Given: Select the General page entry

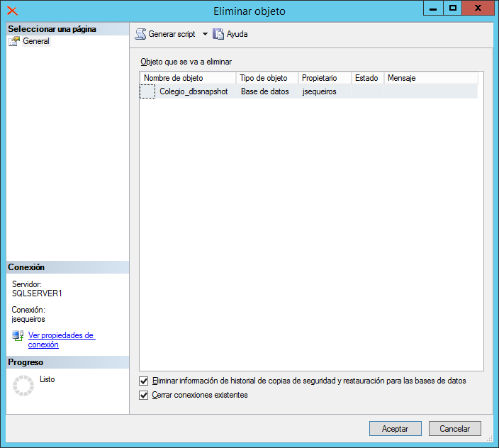Looking at the screenshot, I should [x=36, y=41].
